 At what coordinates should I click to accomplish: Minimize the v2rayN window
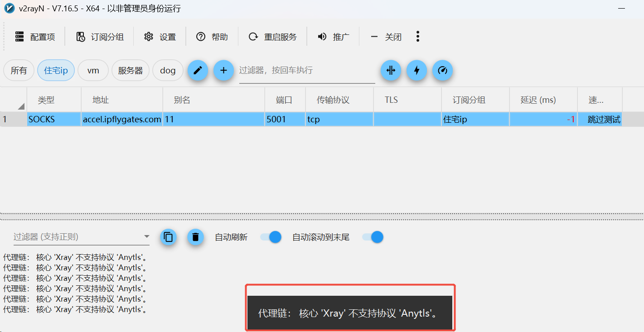pyautogui.click(x=621, y=8)
